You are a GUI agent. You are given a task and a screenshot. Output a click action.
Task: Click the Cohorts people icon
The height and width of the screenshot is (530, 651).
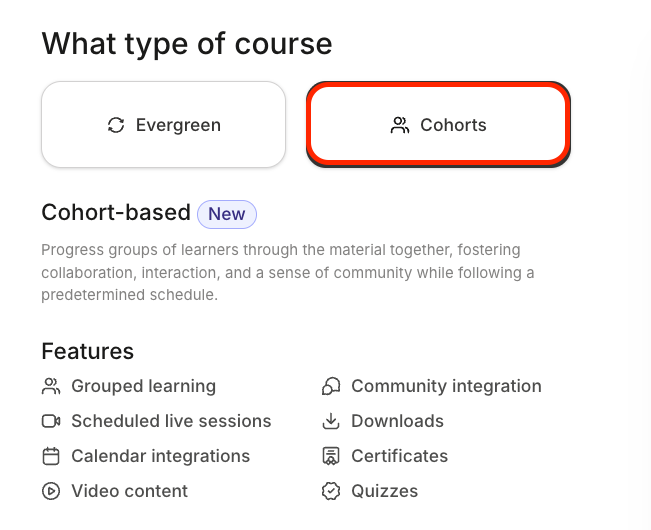click(x=400, y=125)
